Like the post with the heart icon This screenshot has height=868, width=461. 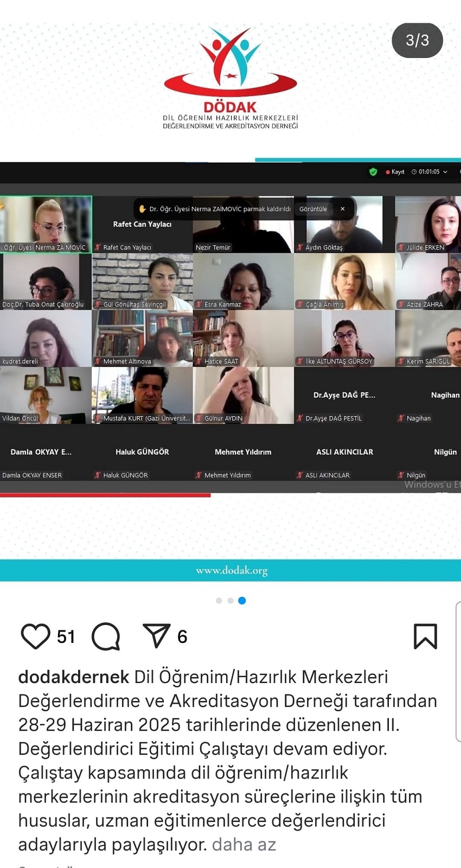(35, 636)
